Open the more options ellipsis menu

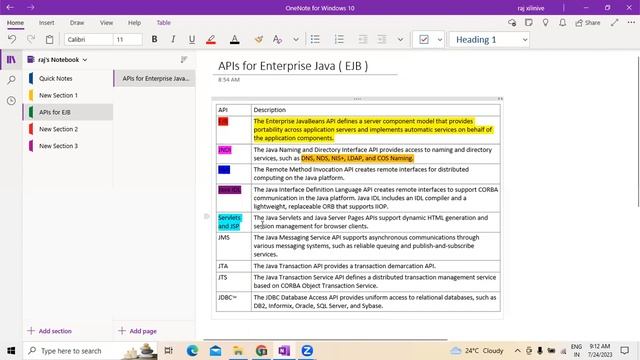tap(631, 23)
